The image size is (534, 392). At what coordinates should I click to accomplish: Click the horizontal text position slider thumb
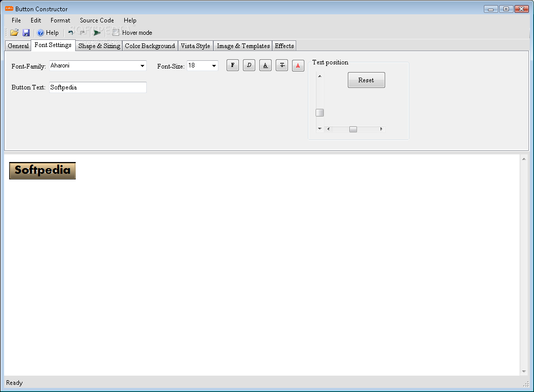pyautogui.click(x=353, y=129)
